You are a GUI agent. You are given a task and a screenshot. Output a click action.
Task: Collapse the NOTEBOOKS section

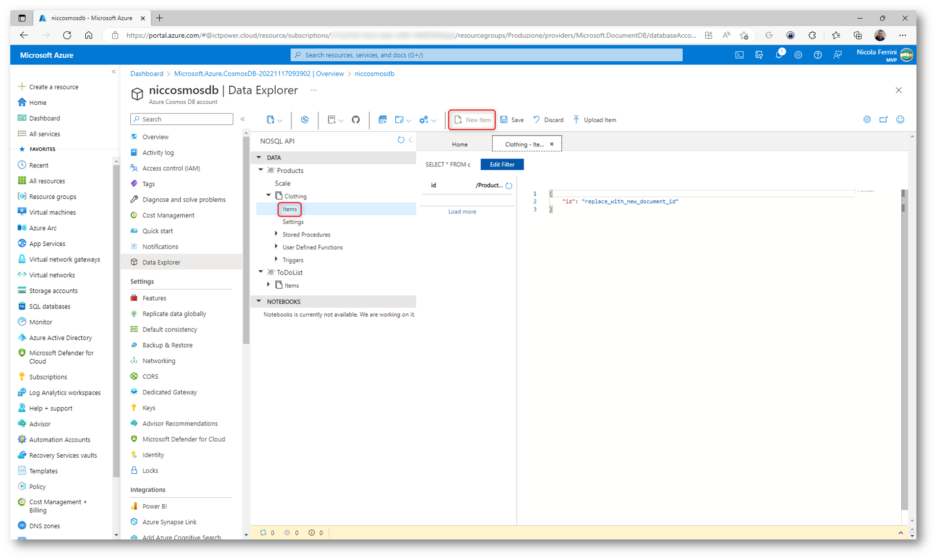(259, 302)
